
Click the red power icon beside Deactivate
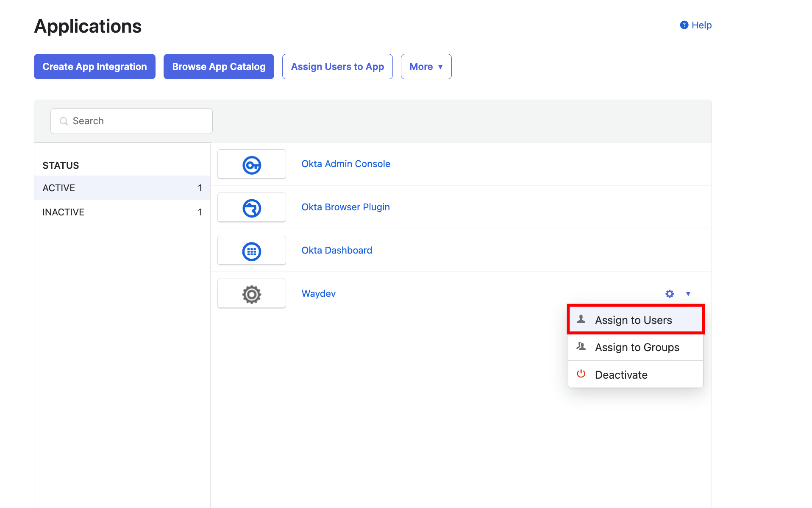point(581,374)
